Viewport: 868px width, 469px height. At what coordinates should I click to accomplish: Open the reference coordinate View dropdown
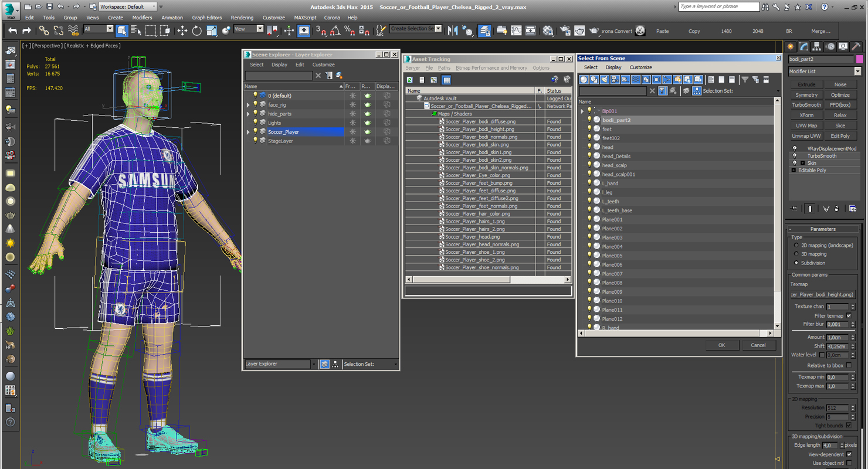click(x=249, y=29)
